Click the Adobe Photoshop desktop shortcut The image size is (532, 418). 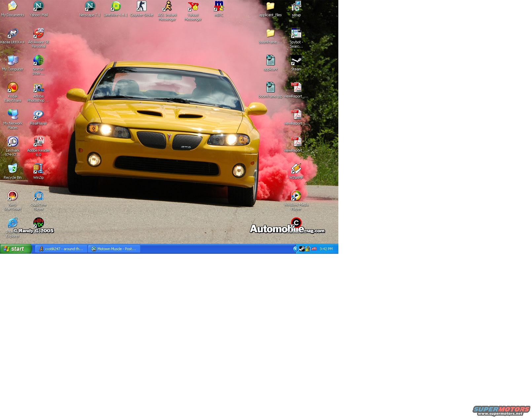(x=38, y=92)
